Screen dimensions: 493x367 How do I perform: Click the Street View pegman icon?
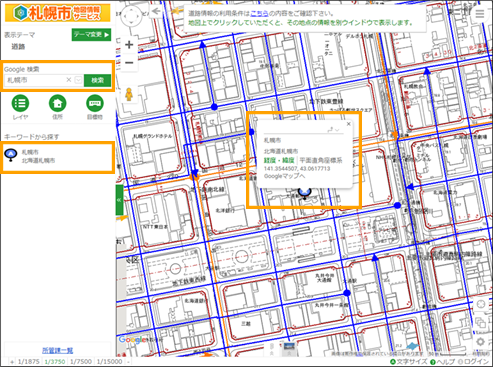click(x=129, y=95)
